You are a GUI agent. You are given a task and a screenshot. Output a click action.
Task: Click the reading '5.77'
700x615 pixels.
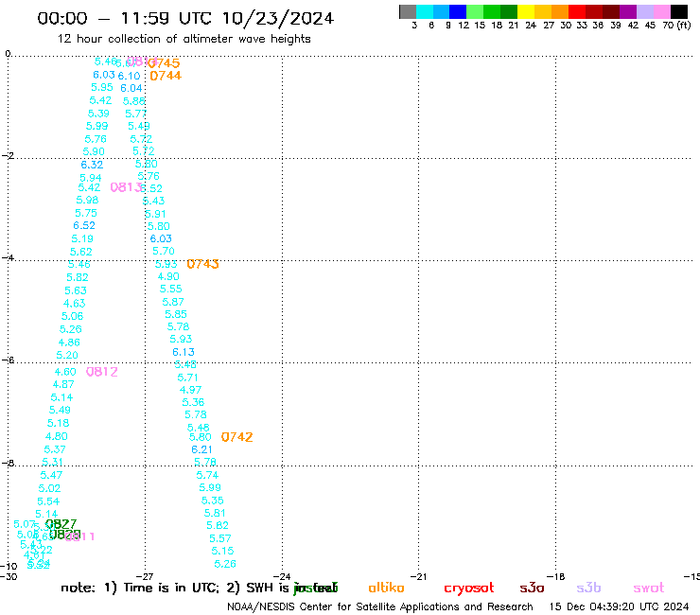(x=136, y=114)
